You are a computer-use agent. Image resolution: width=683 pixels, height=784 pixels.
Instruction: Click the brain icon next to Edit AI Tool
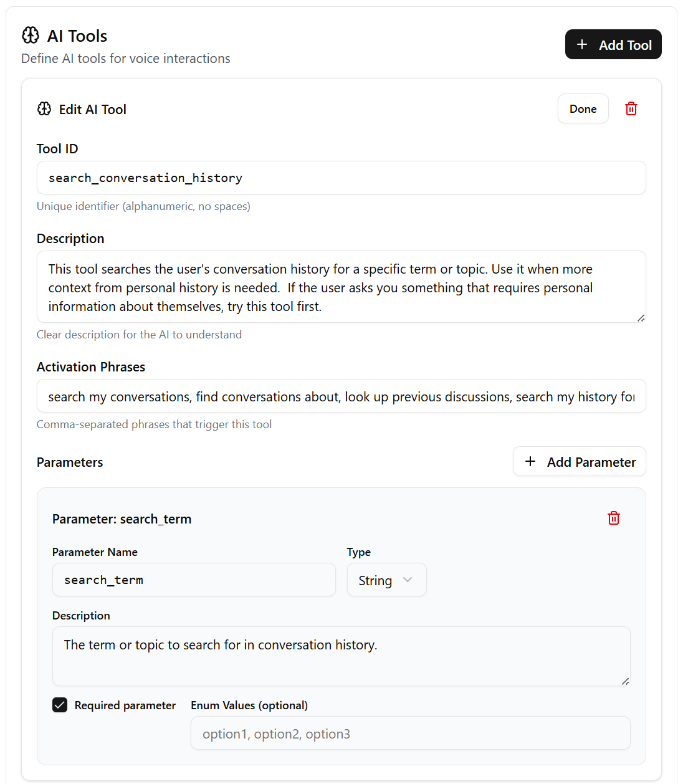tap(44, 108)
